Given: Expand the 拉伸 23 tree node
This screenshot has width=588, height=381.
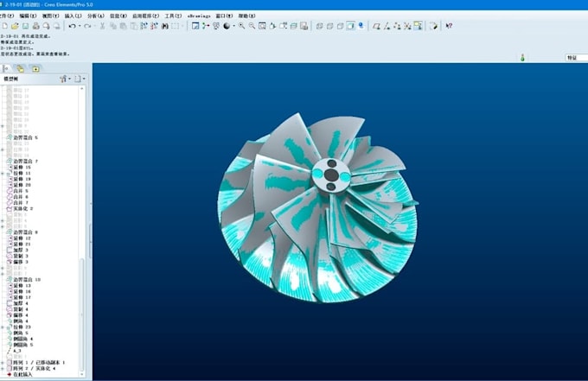Looking at the screenshot, I should point(3,327).
